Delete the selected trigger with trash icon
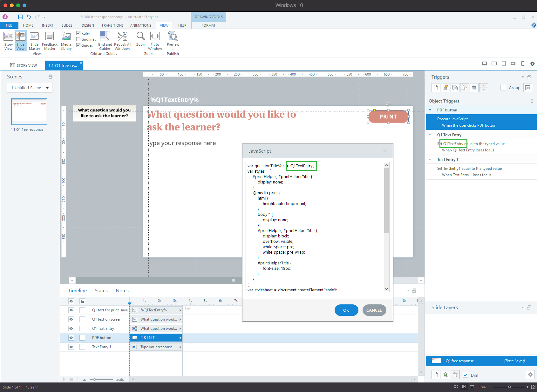The height and width of the screenshot is (392, 537). [474, 88]
